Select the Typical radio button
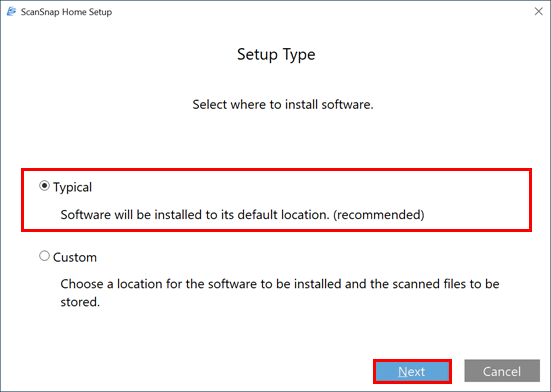This screenshot has width=551, height=392. coord(44,185)
